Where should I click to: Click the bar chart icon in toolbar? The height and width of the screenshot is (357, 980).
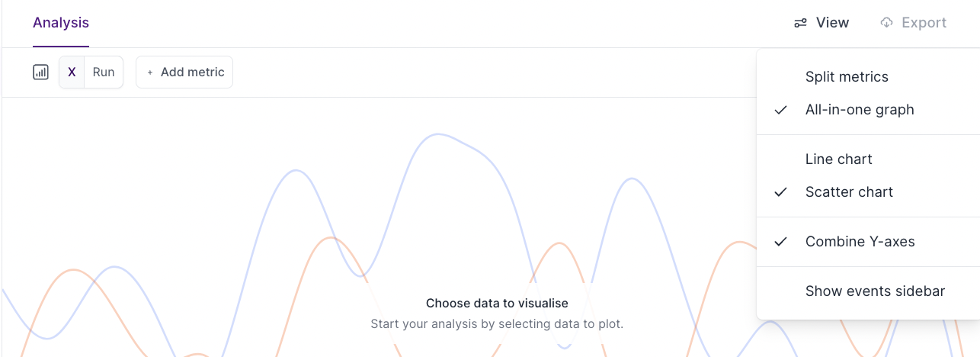click(41, 72)
